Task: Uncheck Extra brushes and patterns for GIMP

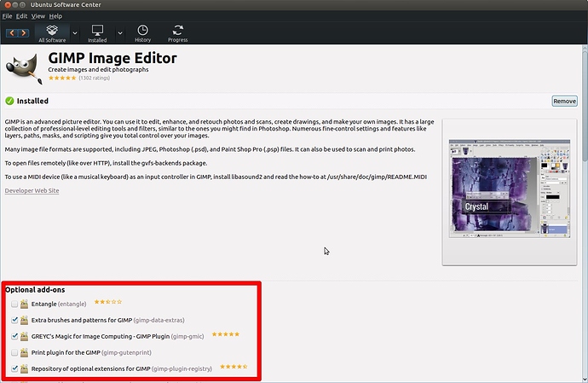Action: tap(14, 320)
